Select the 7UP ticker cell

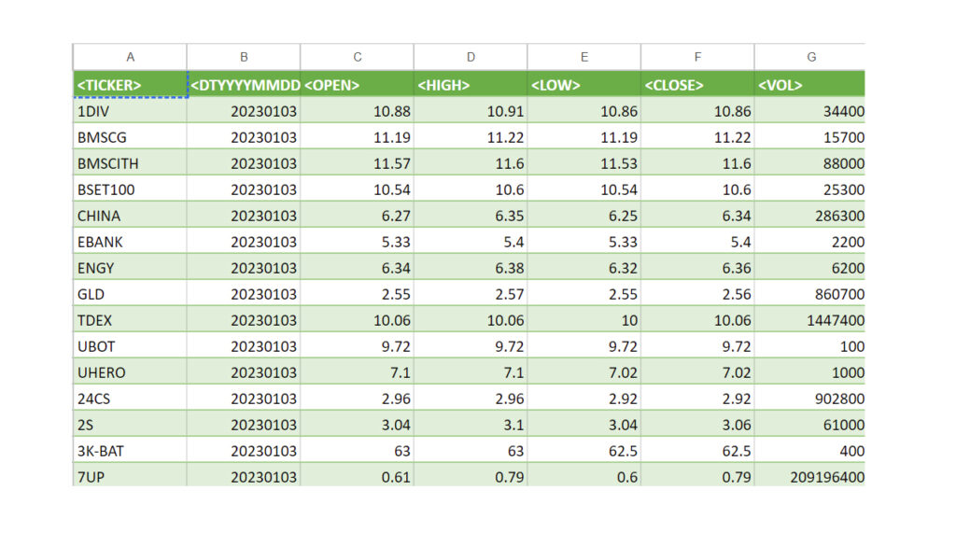click(x=130, y=476)
